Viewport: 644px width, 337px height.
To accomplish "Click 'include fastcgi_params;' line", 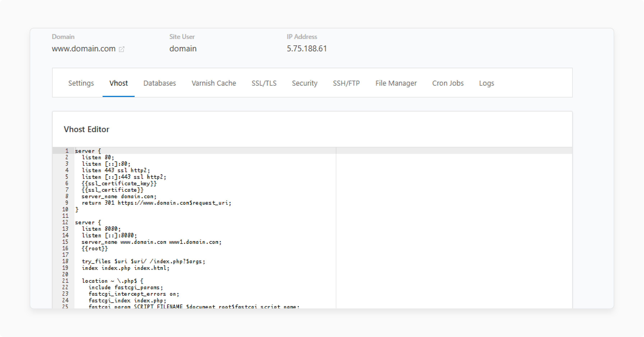I will point(126,287).
